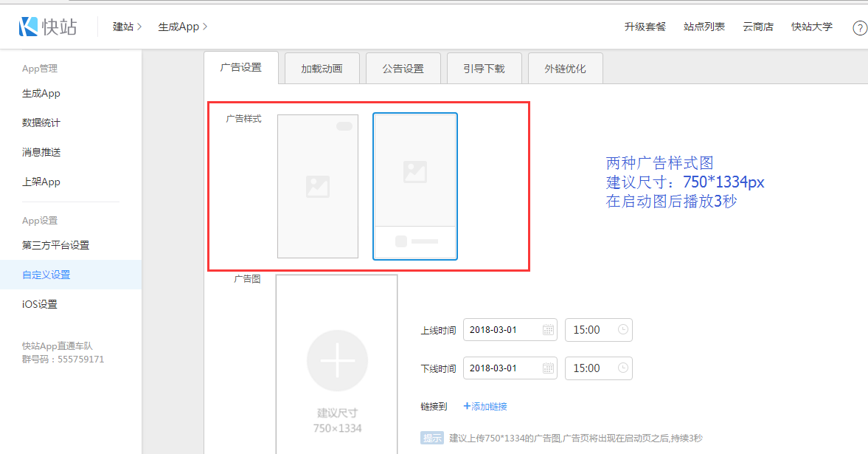
Task: Expand the 建站 breadcrumb menu
Action: [127, 27]
